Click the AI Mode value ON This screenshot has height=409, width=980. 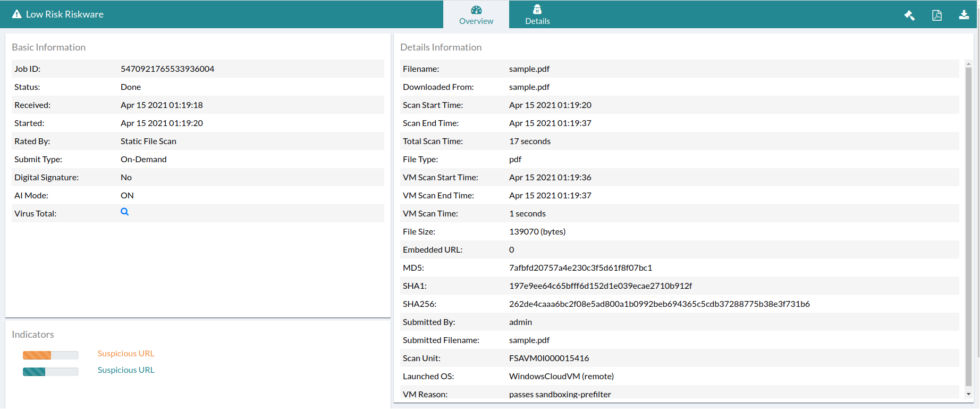(127, 196)
